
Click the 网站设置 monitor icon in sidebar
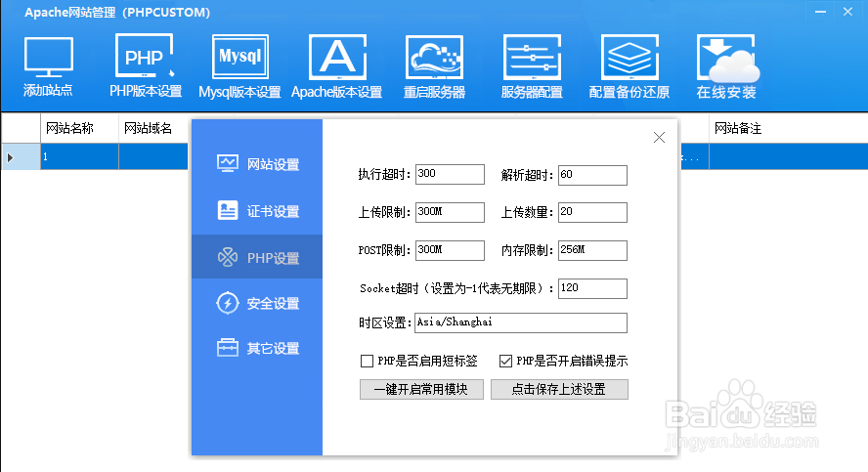[x=228, y=164]
